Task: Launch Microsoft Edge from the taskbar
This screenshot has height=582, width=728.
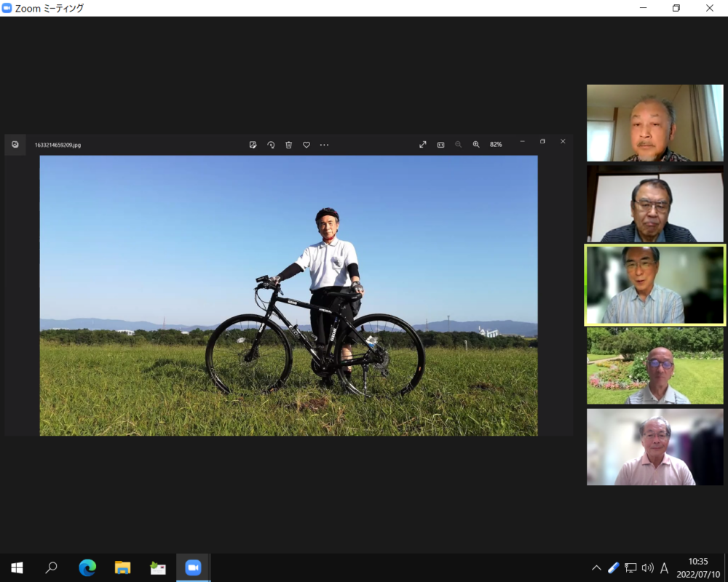Action: [87, 567]
